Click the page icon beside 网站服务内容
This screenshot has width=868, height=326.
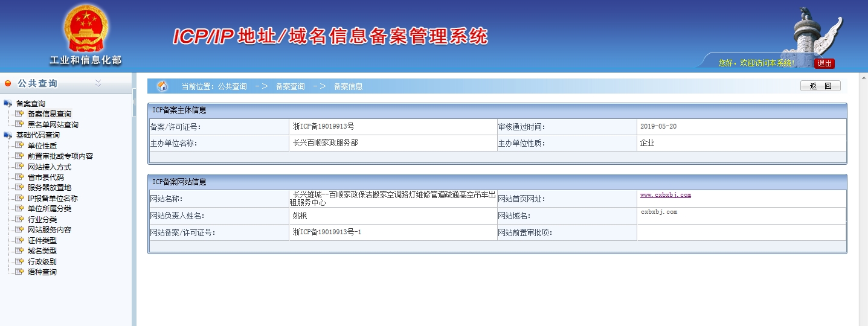(x=20, y=229)
